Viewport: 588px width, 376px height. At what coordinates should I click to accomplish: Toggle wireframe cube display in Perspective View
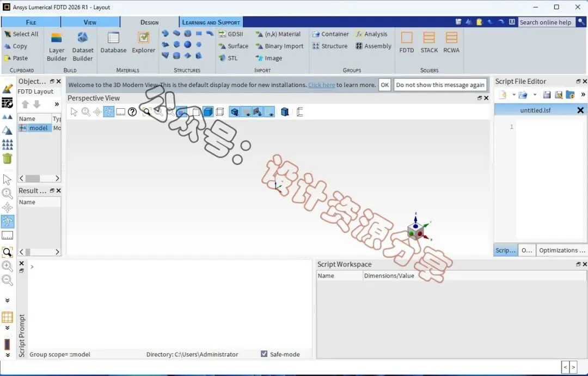point(220,112)
